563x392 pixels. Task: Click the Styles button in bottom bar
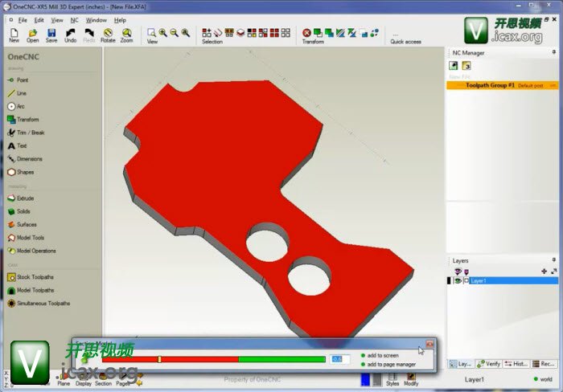pyautogui.click(x=392, y=379)
